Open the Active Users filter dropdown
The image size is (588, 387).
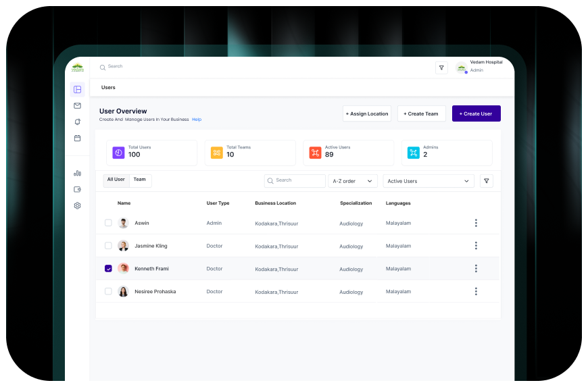(x=428, y=181)
